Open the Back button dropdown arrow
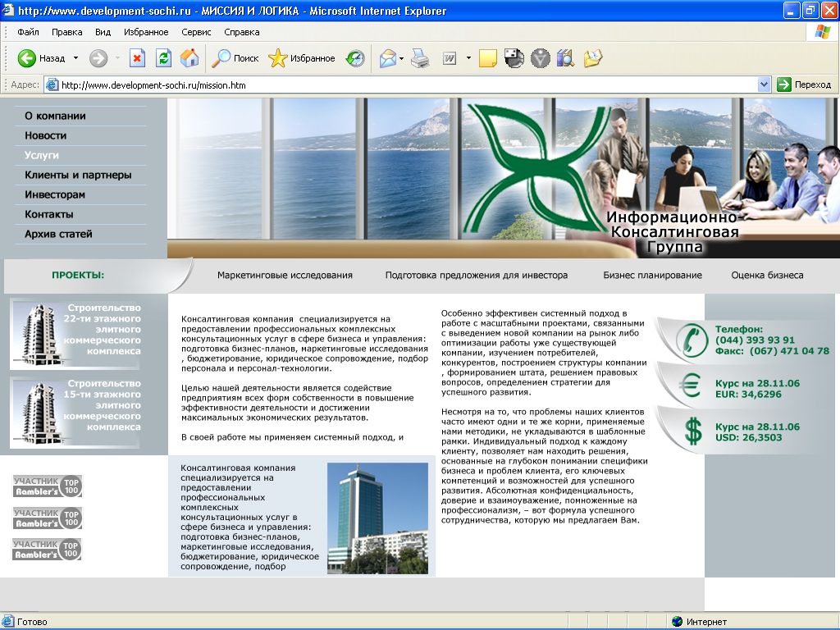Viewport: 840px width, 630px height. (x=75, y=58)
